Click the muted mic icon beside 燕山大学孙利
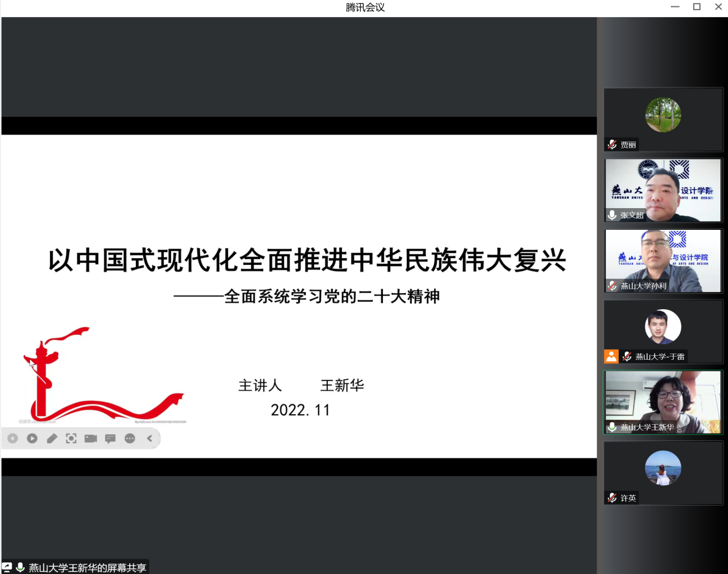Screen dimensions: 728x574 612,286
